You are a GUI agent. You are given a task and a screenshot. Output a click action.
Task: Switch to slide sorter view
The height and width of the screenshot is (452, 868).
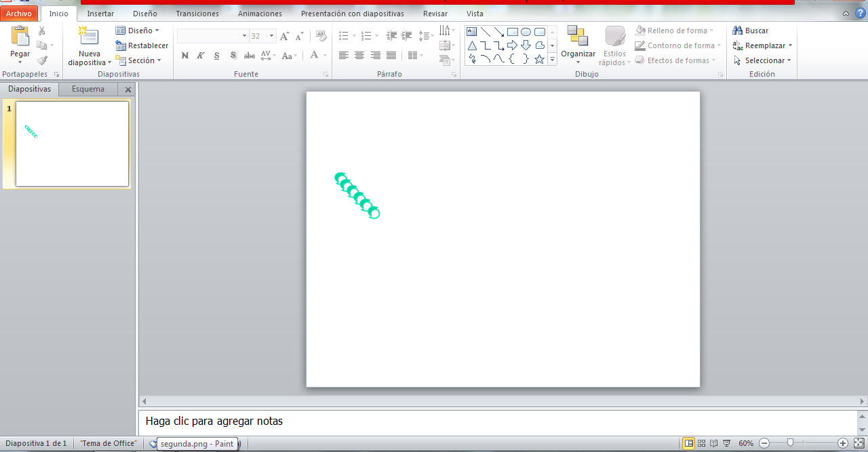point(701,443)
